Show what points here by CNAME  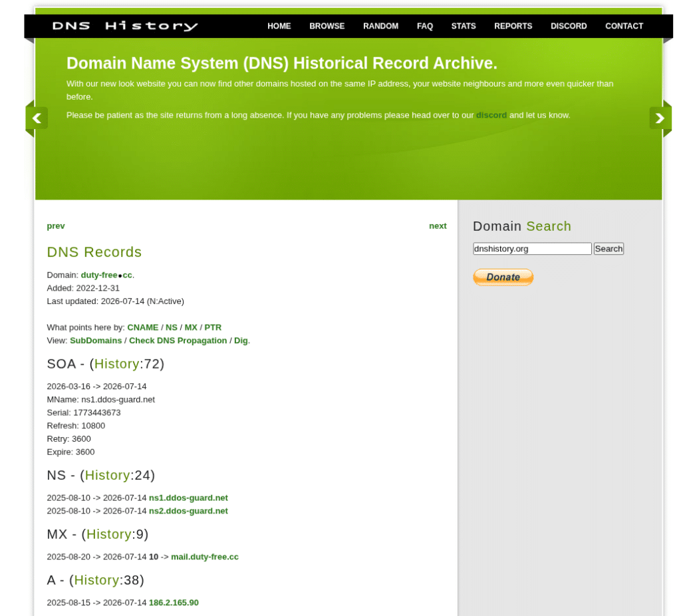point(143,327)
